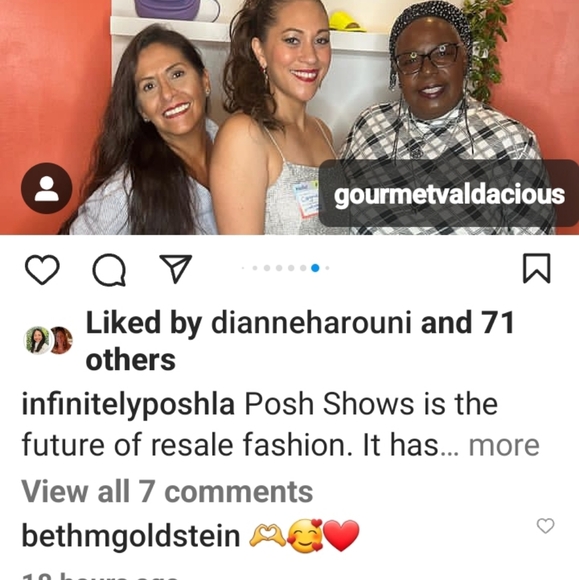Tap the tagged people profile icon
Screen dimensions: 579x580
click(47, 188)
